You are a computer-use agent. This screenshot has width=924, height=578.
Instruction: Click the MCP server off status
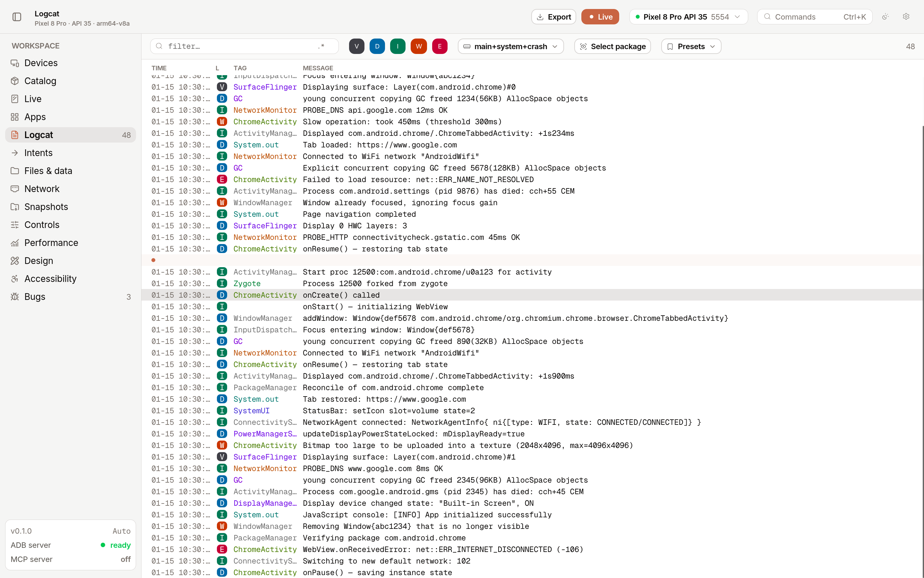tap(126, 559)
